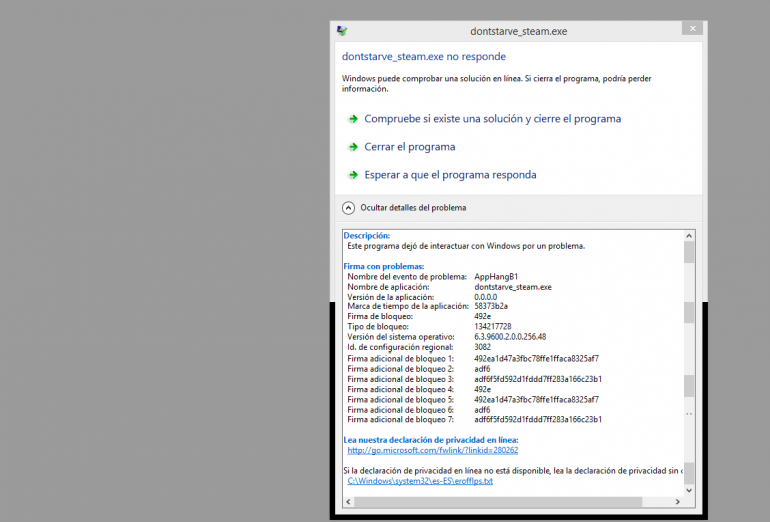Click the horizontal scroll right arrow
This screenshot has width=770, height=522.
pos(678,502)
